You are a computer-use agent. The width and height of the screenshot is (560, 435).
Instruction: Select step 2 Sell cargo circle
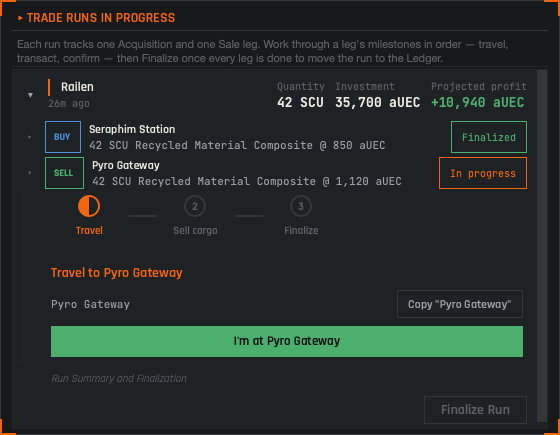195,206
